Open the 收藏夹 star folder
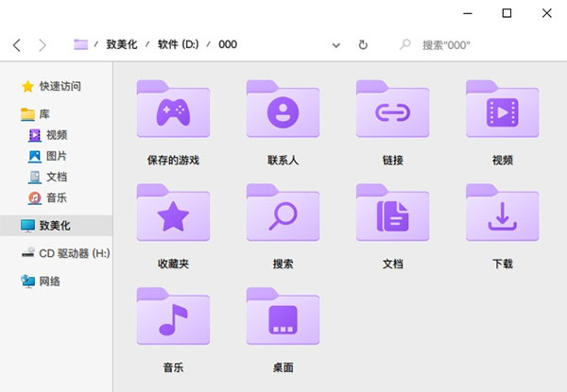 [x=173, y=216]
